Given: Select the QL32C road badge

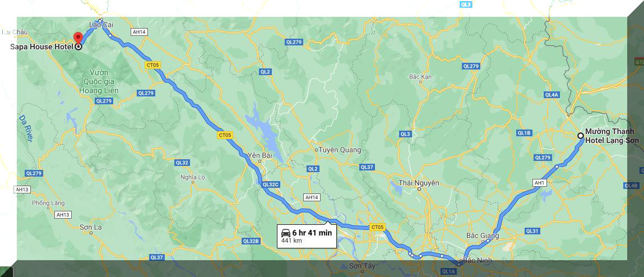Looking at the screenshot, I should pos(271,185).
